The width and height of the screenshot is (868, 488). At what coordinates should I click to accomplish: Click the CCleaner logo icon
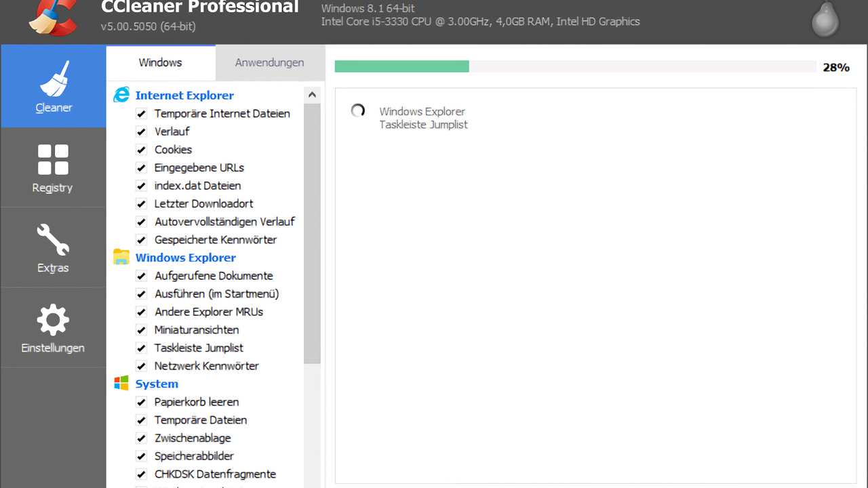pos(53,16)
